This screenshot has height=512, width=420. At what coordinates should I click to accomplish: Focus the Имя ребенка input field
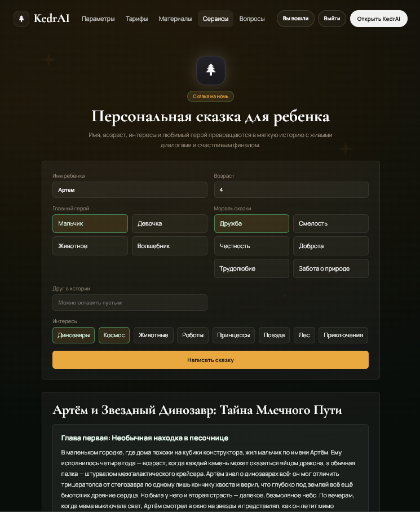click(x=130, y=189)
